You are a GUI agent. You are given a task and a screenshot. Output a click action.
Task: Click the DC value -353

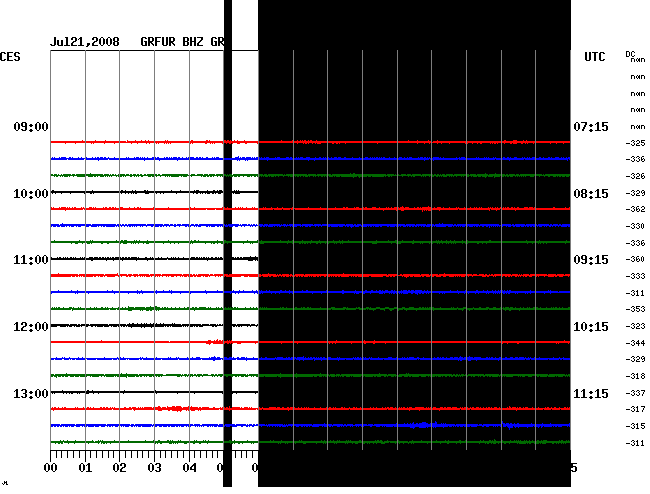tap(635, 309)
